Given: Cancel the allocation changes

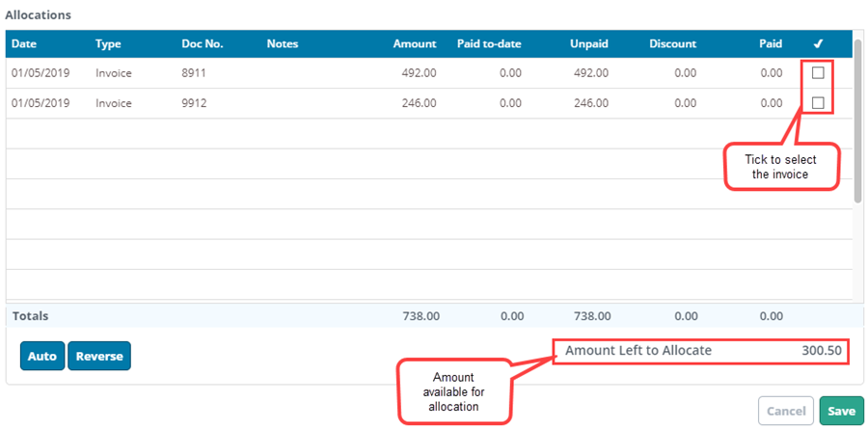Looking at the screenshot, I should (x=786, y=411).
